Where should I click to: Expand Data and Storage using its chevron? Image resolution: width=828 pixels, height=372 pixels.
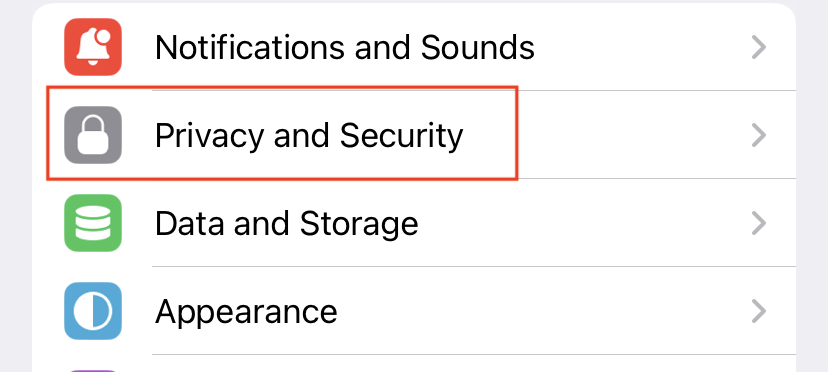[759, 224]
